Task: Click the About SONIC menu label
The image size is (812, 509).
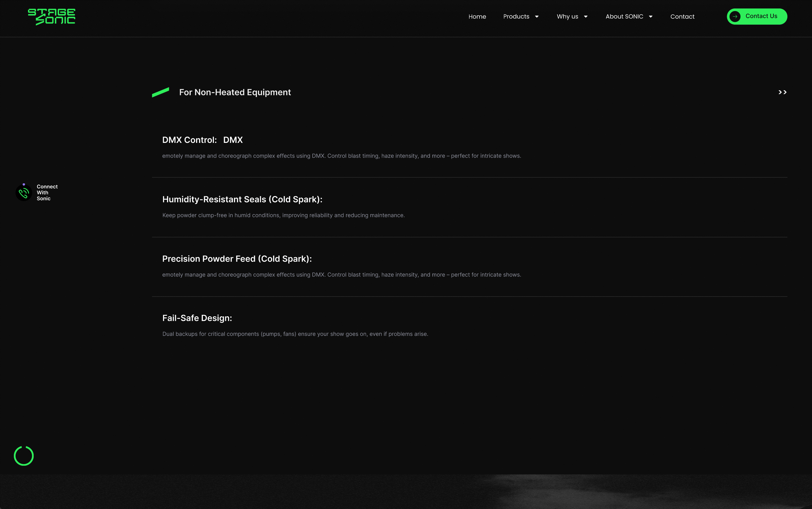Action: [624, 16]
